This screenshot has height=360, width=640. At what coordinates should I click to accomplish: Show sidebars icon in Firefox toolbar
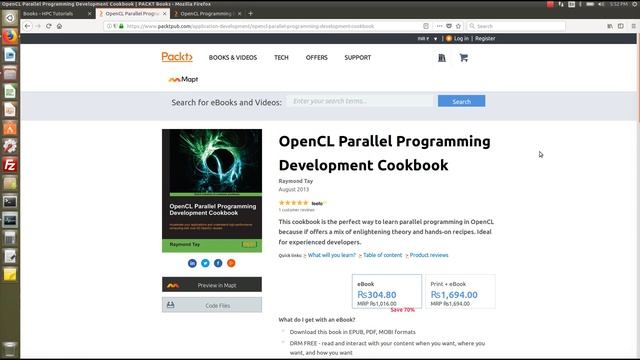621,26
